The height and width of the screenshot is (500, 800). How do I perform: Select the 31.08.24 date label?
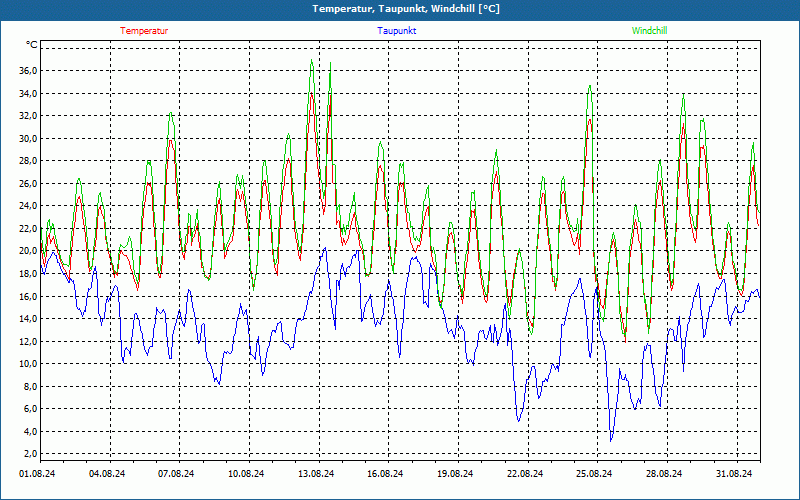[734, 473]
